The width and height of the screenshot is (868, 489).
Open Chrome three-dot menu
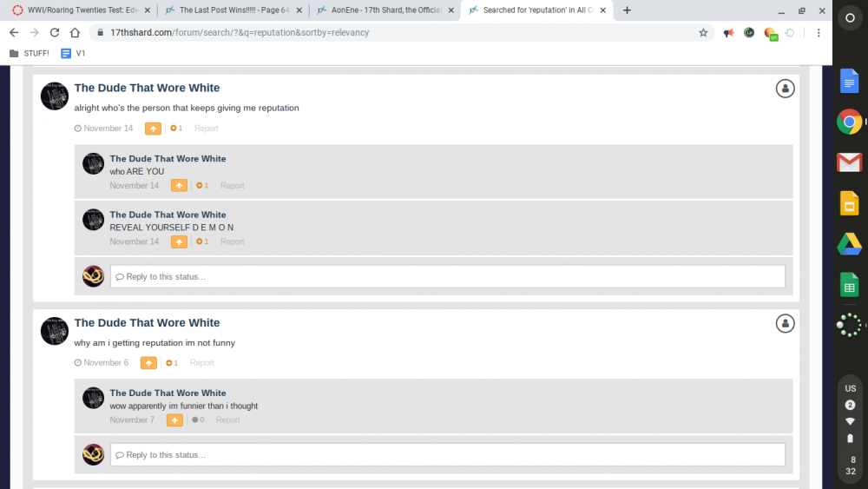[819, 33]
